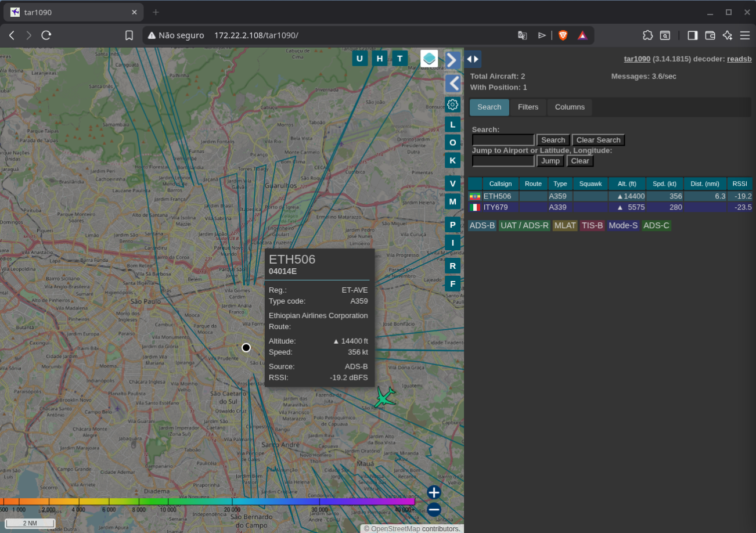Open browser extensions puzzle icon

648,35
